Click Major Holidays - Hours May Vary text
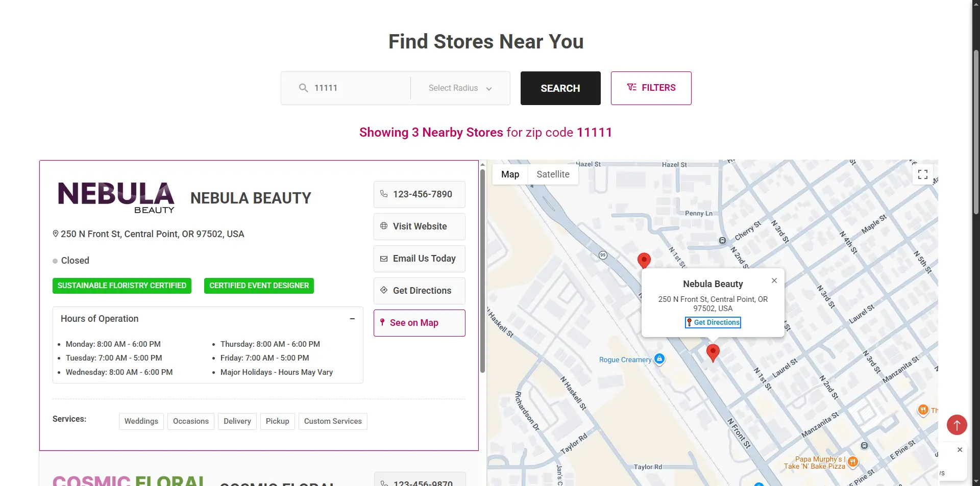 point(277,372)
